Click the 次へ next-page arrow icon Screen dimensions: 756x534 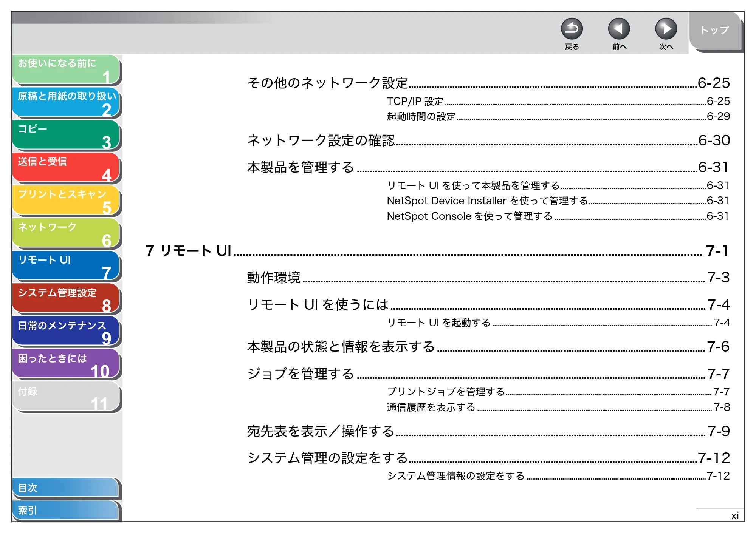pos(666,29)
